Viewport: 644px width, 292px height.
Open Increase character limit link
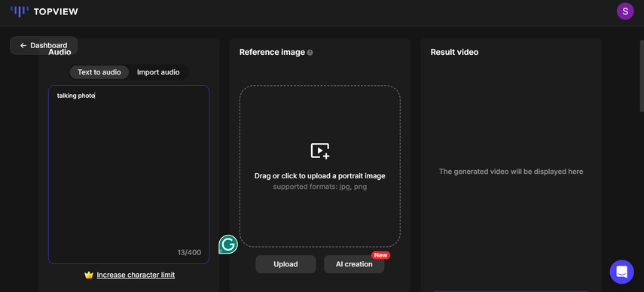pyautogui.click(x=136, y=275)
